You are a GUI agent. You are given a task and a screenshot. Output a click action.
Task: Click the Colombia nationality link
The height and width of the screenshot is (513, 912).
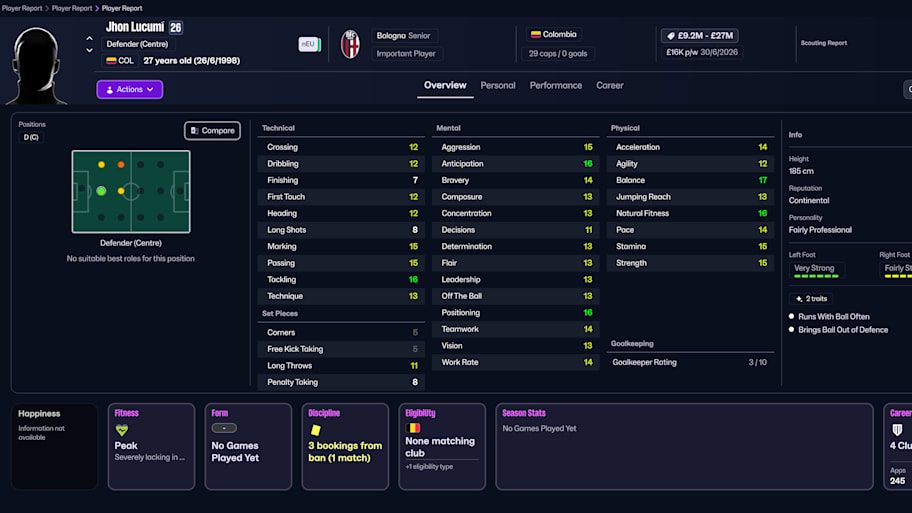(554, 34)
